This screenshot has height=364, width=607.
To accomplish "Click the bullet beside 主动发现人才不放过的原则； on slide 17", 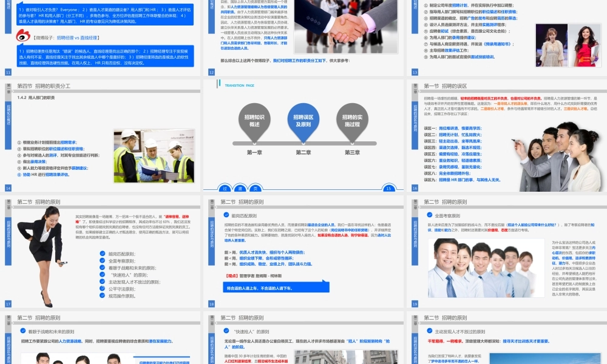I will click(x=102, y=281).
